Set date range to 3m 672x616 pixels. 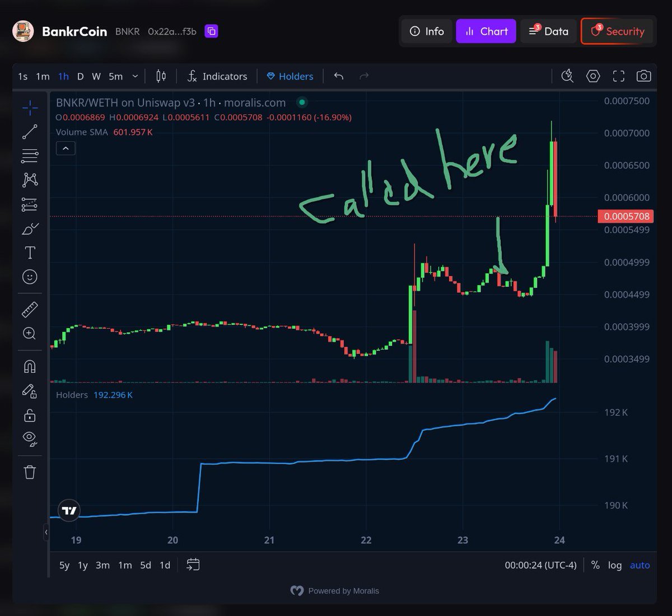click(102, 565)
